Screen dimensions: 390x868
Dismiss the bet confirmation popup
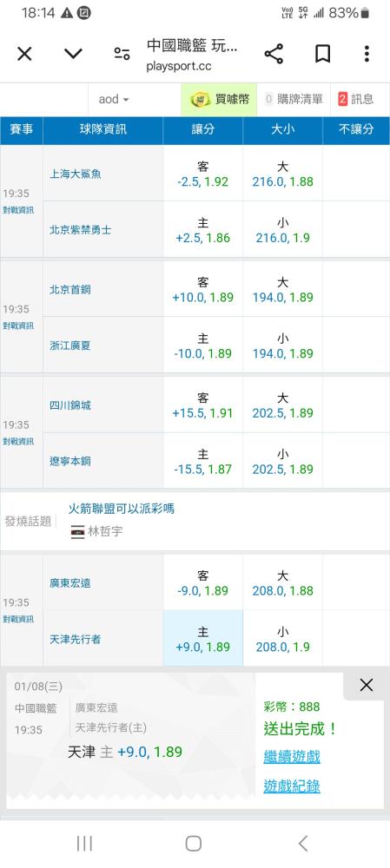coord(367,686)
